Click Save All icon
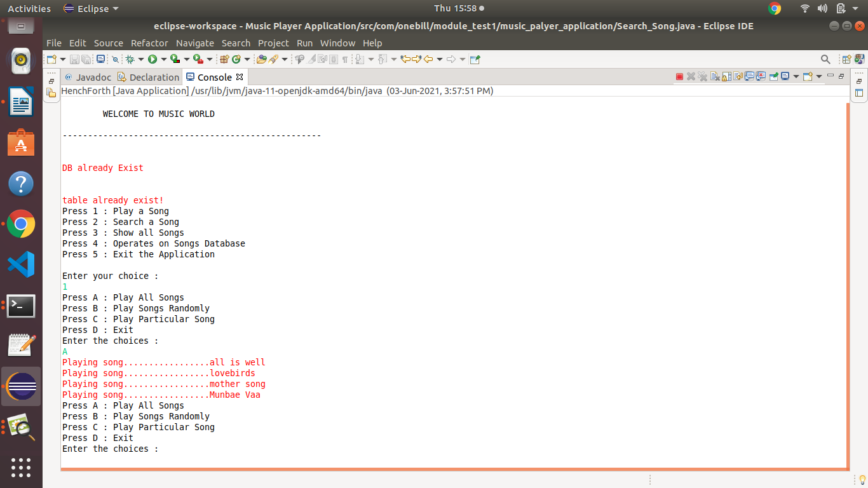Image resolution: width=868 pixels, height=488 pixels. coord(86,59)
